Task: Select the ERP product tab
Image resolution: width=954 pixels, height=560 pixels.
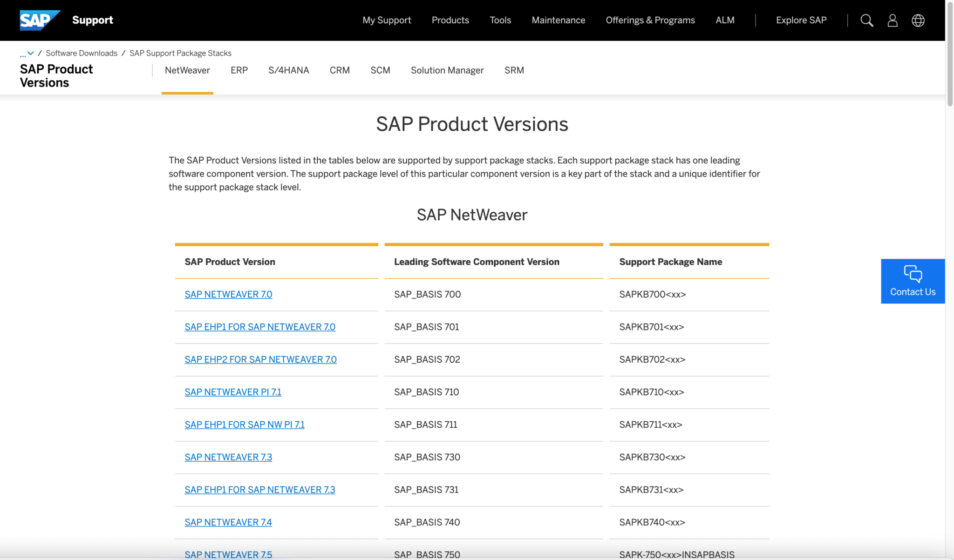Action: tap(239, 70)
